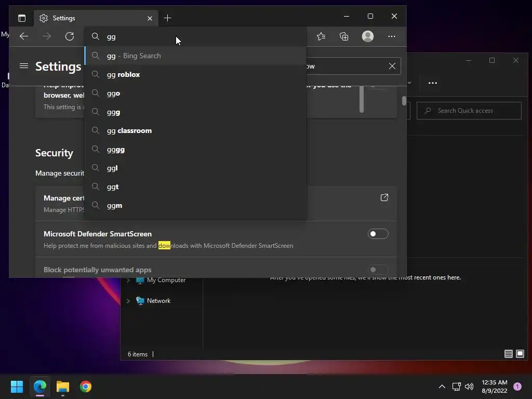The height and width of the screenshot is (399, 532).
Task: Select Network in the navigation pane
Action: (x=158, y=301)
